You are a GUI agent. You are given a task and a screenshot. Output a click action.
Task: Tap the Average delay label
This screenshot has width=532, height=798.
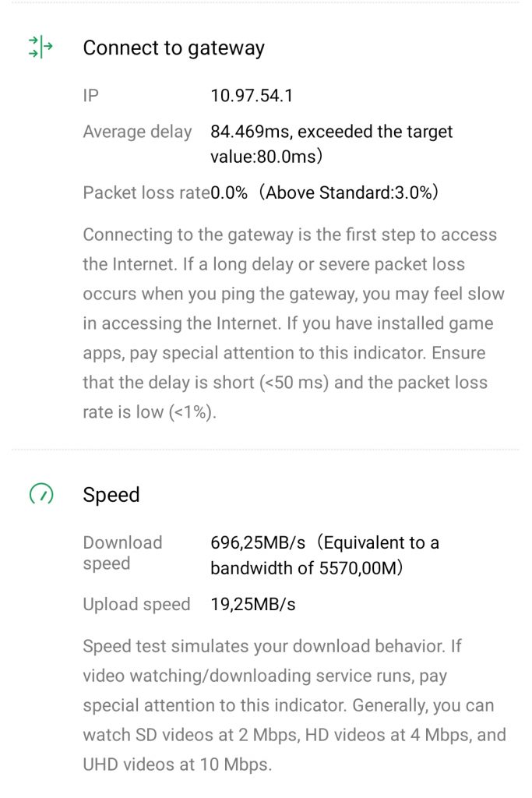click(137, 132)
